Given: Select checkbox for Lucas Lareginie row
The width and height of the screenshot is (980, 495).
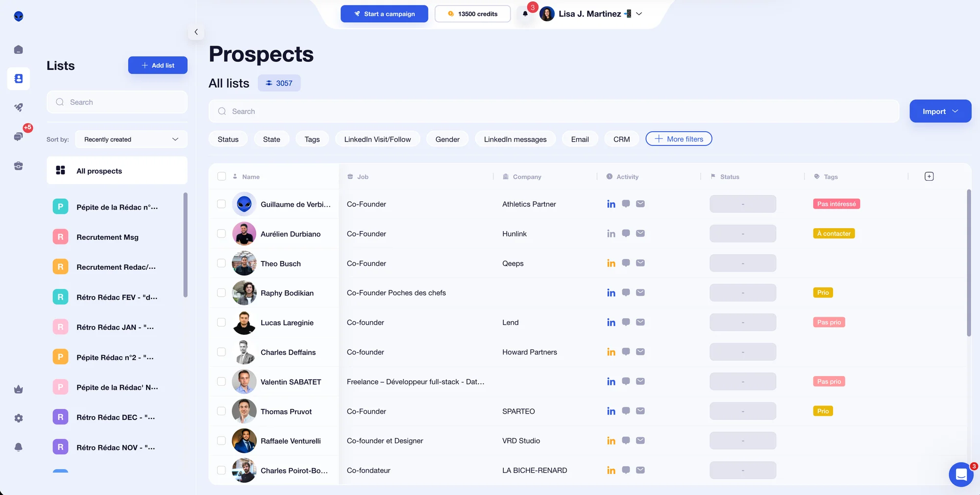Looking at the screenshot, I should pos(221,322).
